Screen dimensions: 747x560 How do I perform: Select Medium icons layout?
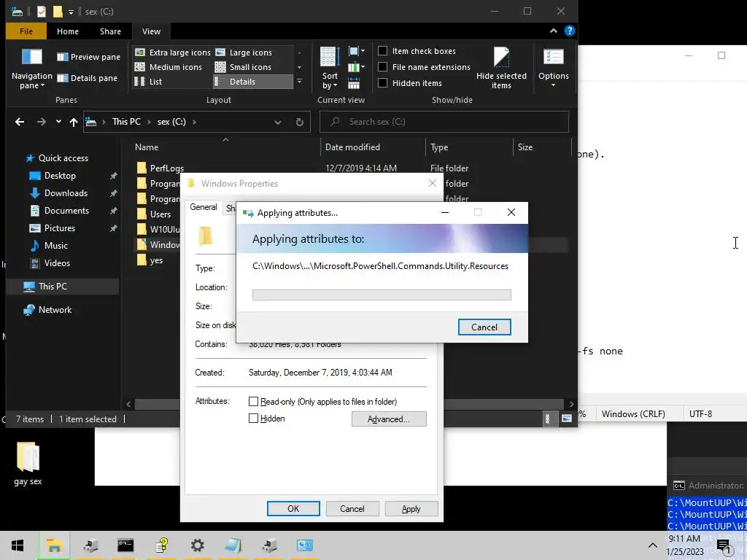(x=169, y=67)
